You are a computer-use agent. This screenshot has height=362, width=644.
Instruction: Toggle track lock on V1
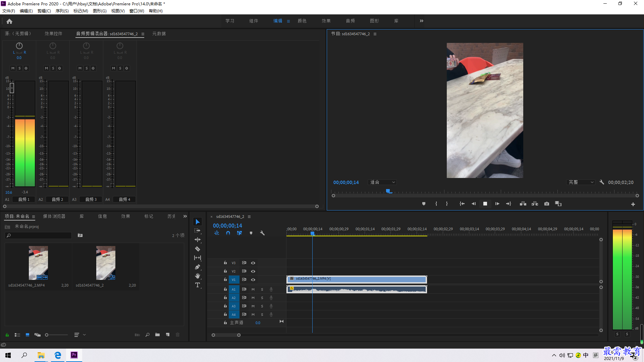point(225,280)
